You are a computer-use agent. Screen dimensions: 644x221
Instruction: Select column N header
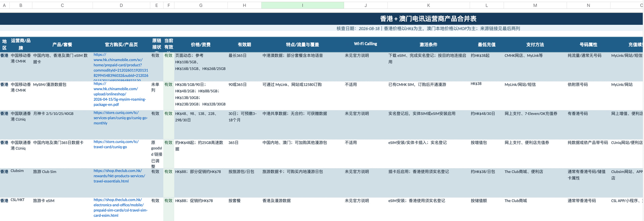point(588,5)
